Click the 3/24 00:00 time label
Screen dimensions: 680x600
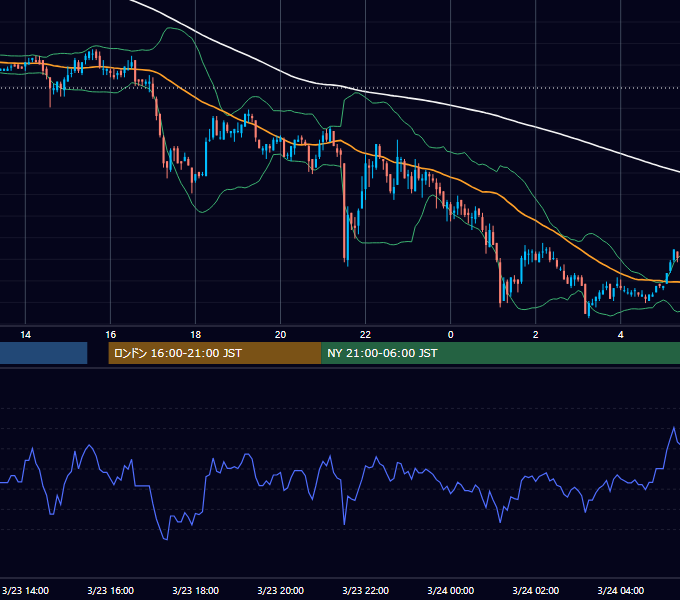451,590
